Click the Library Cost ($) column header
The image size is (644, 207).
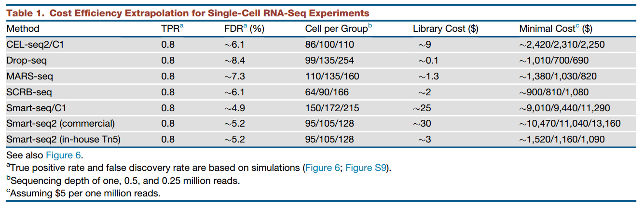click(x=445, y=29)
